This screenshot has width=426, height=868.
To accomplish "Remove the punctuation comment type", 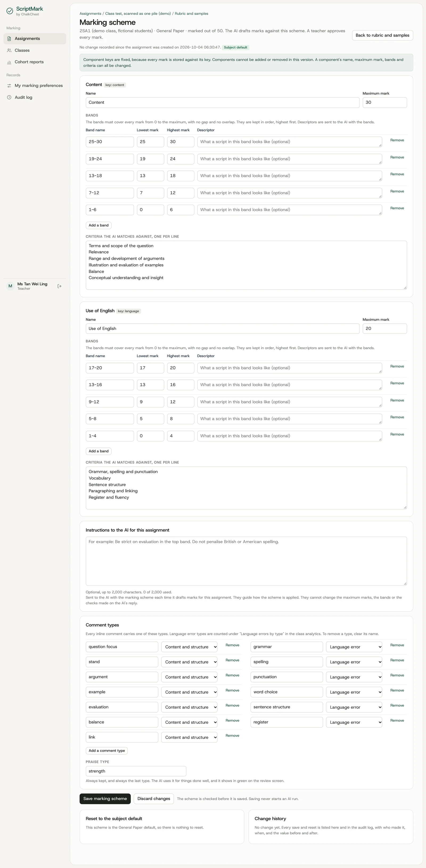I will (x=397, y=675).
